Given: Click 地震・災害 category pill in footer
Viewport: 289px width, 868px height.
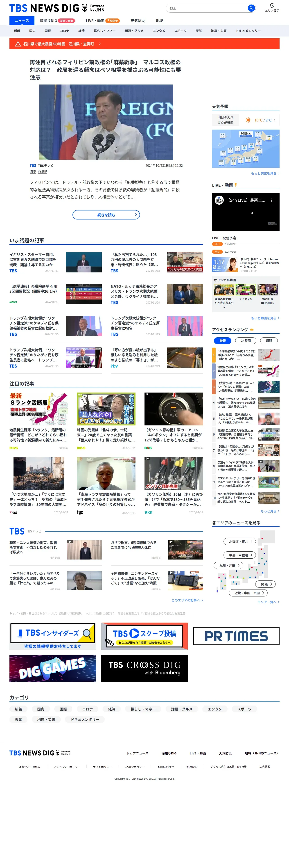Looking at the screenshot, I should click(x=46, y=720).
